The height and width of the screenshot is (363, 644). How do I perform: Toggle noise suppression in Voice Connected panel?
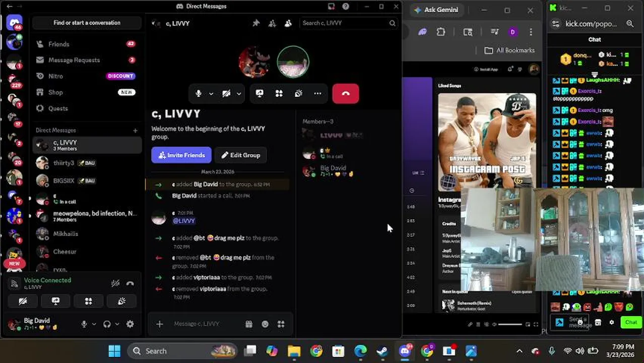[x=115, y=283]
